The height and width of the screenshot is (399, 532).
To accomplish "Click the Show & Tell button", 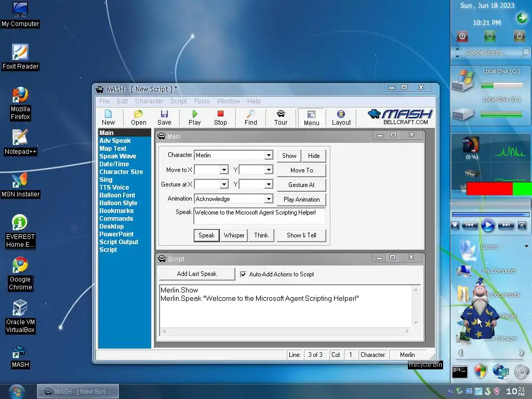I will tap(302, 235).
